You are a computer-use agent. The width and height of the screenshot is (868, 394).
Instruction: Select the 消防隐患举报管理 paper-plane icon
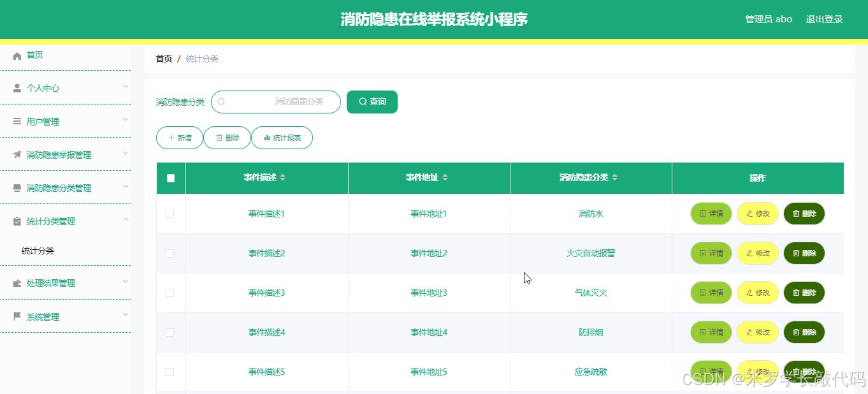16,154
